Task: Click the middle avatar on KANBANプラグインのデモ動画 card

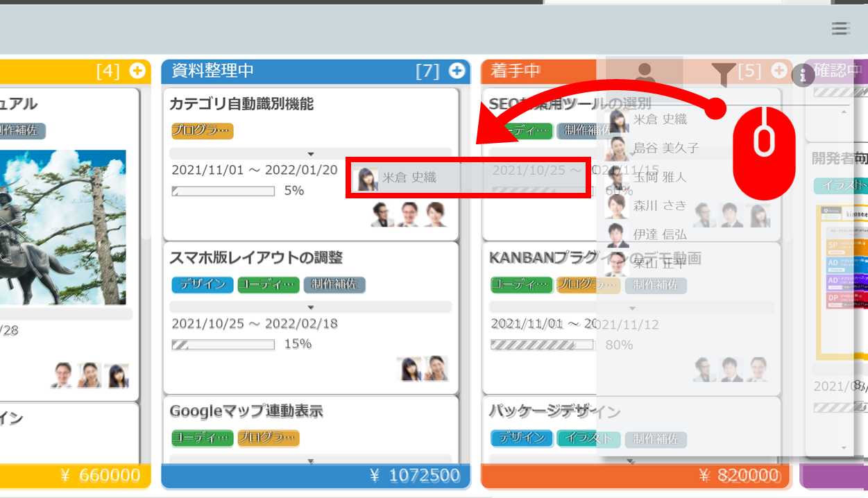Action: [x=731, y=369]
